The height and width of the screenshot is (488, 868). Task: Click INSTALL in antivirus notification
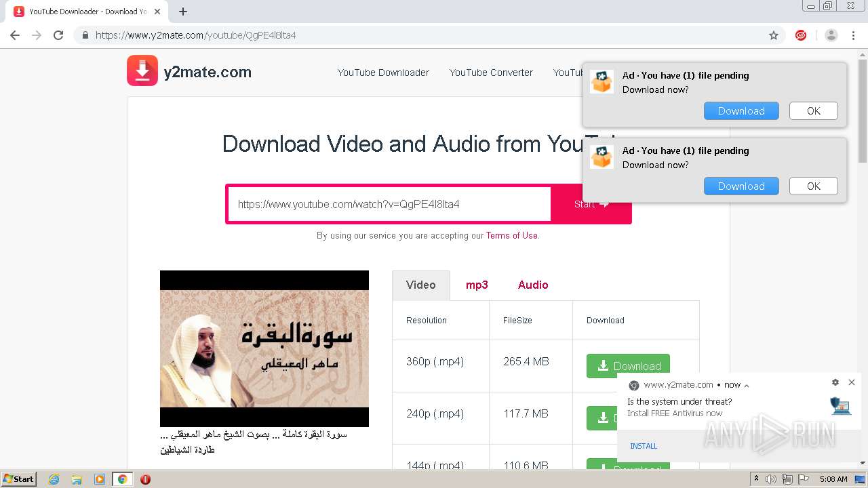644,446
